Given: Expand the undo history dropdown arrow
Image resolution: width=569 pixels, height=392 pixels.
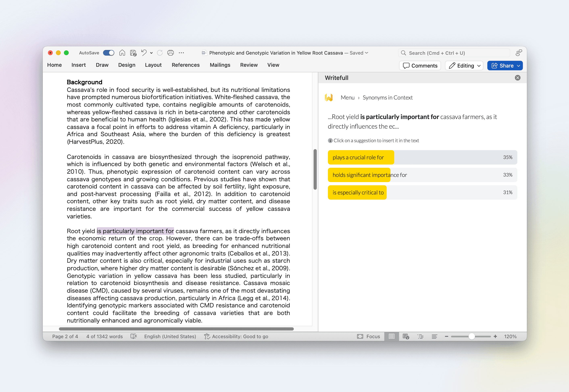Looking at the screenshot, I should tap(151, 53).
